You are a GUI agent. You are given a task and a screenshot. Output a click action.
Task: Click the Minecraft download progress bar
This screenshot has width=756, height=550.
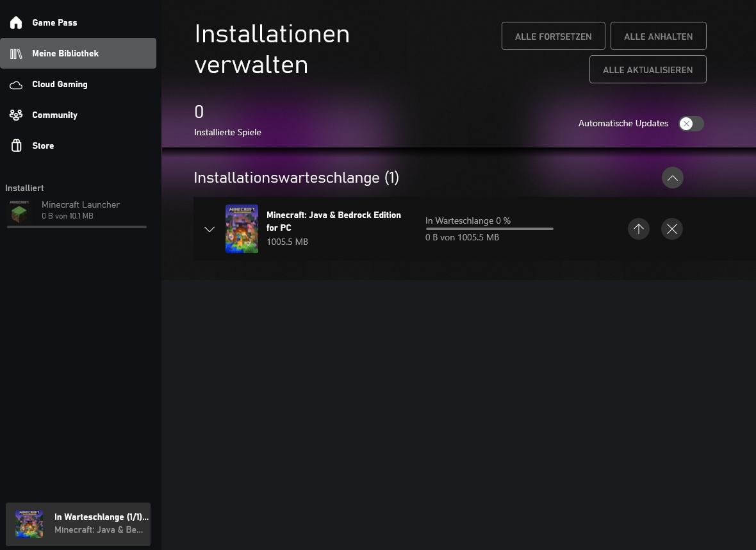(489, 229)
